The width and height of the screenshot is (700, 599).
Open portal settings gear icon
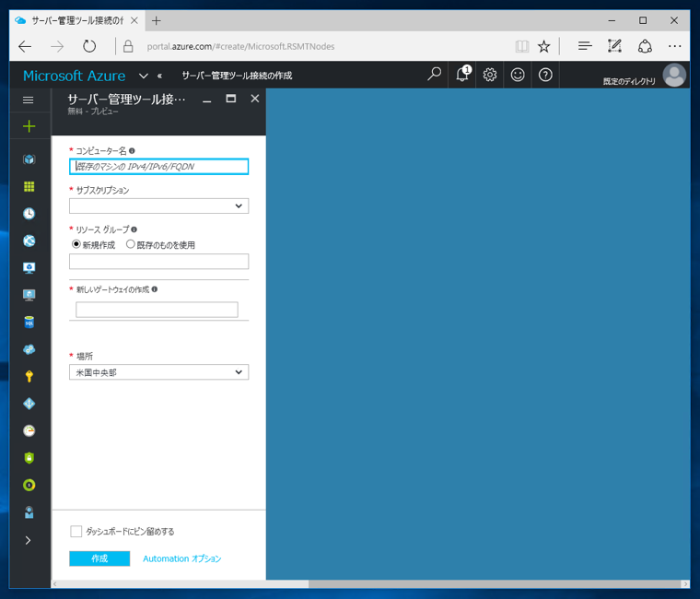click(490, 75)
